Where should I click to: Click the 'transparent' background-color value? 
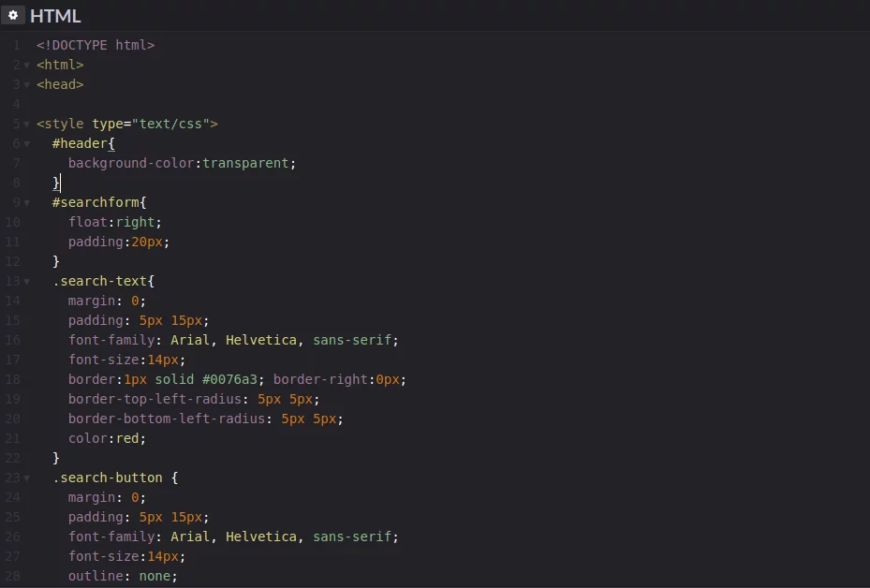(245, 163)
